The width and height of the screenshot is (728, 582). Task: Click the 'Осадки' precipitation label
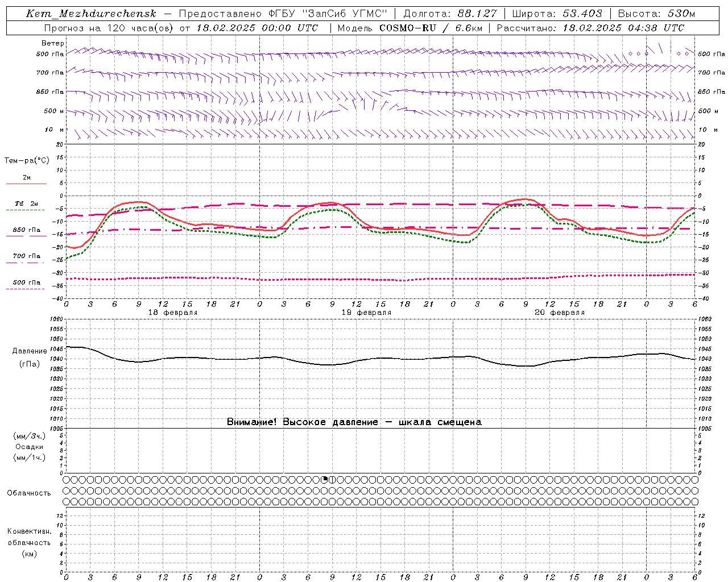[30, 447]
